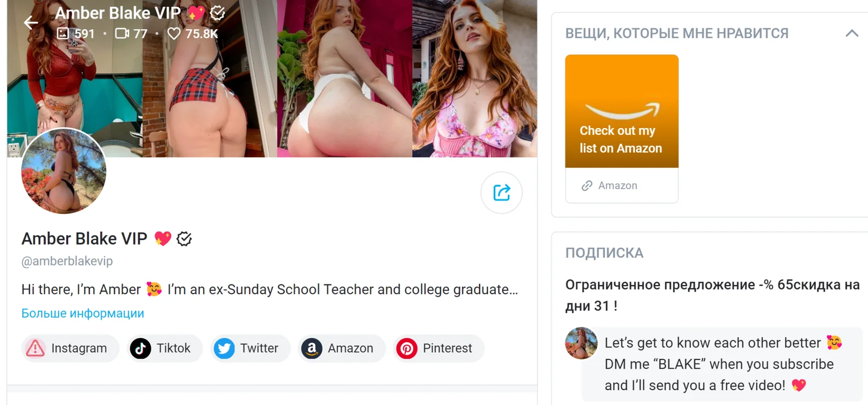Click the @amberblakevip username
This screenshot has width=868, height=405.
67,261
